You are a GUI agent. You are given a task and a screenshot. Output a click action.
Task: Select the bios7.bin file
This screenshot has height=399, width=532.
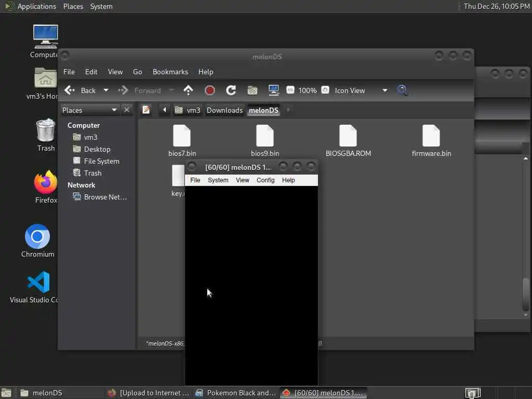click(x=182, y=140)
